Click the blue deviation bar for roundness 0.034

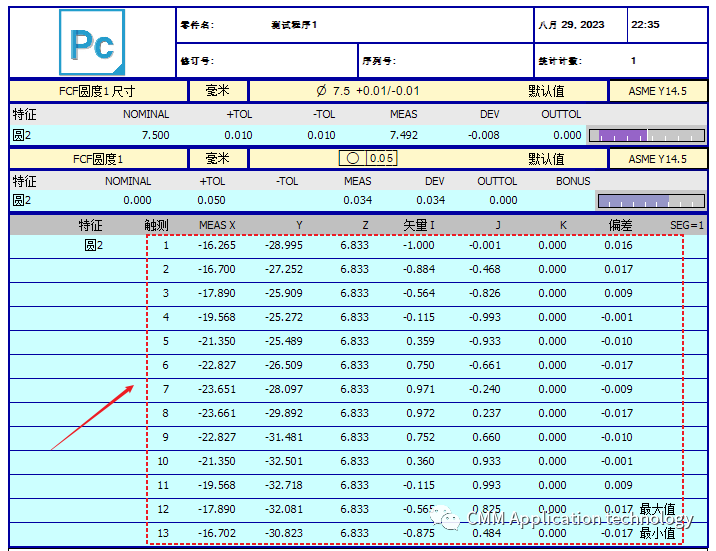pyautogui.click(x=651, y=201)
